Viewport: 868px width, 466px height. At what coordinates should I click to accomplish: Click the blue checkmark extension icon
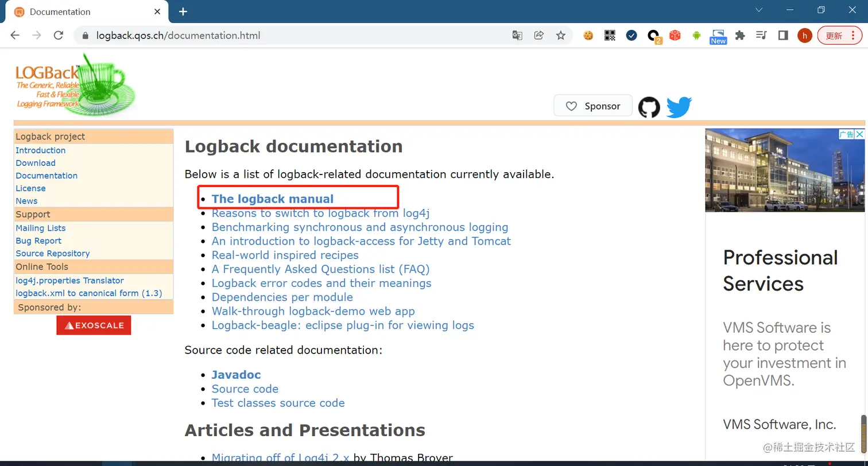pyautogui.click(x=631, y=36)
